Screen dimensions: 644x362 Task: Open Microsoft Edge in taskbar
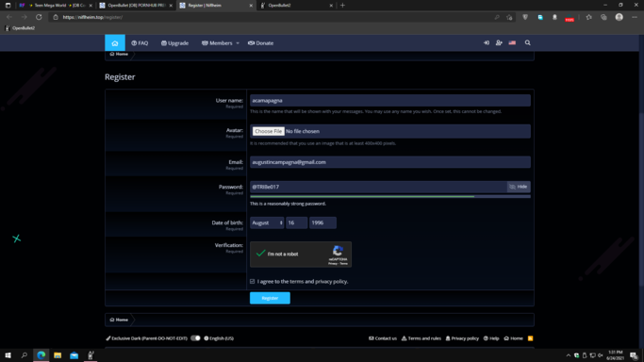(x=41, y=355)
